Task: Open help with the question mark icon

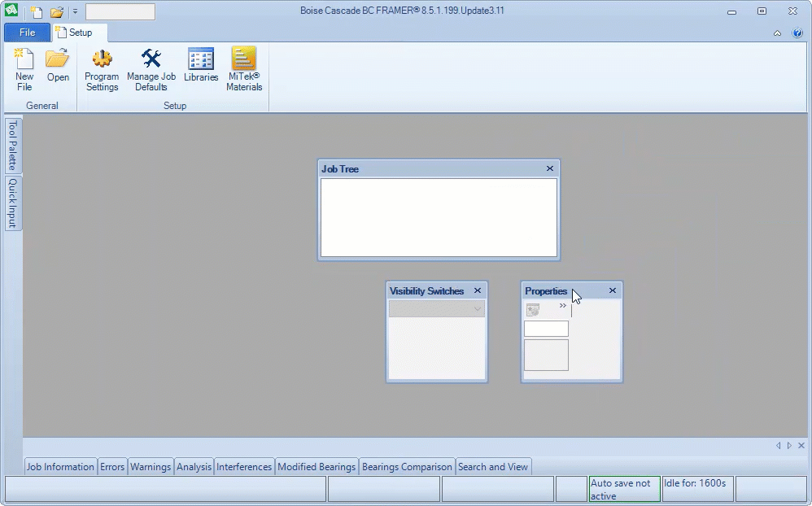Action: 797,33
